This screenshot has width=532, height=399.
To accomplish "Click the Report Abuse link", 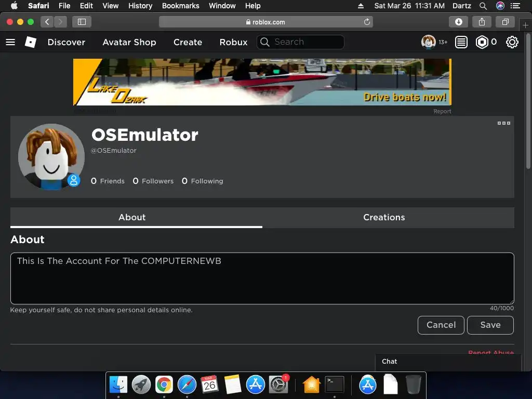I will pos(491,353).
